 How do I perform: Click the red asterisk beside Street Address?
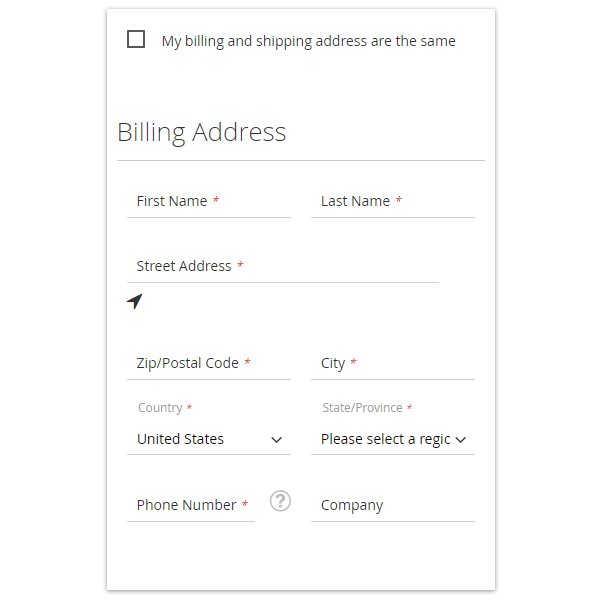(240, 266)
